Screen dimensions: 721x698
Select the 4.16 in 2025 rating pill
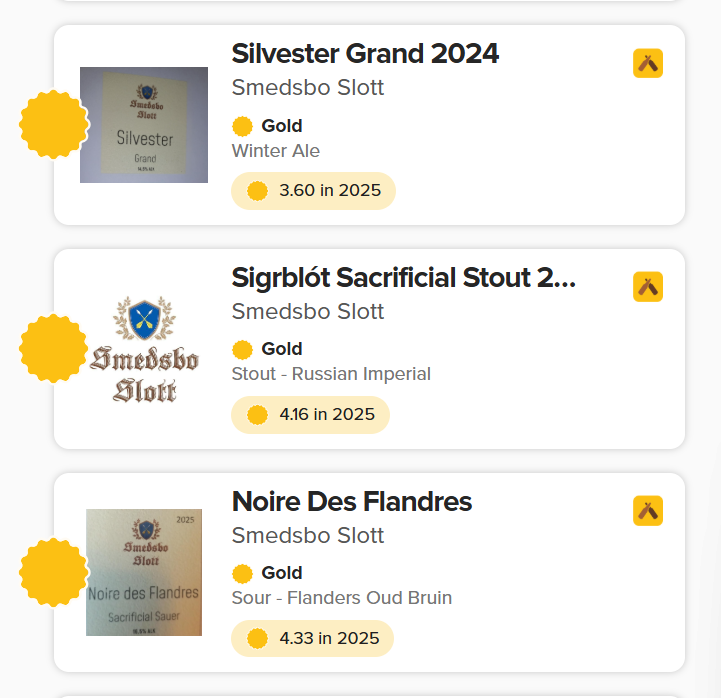tap(310, 415)
